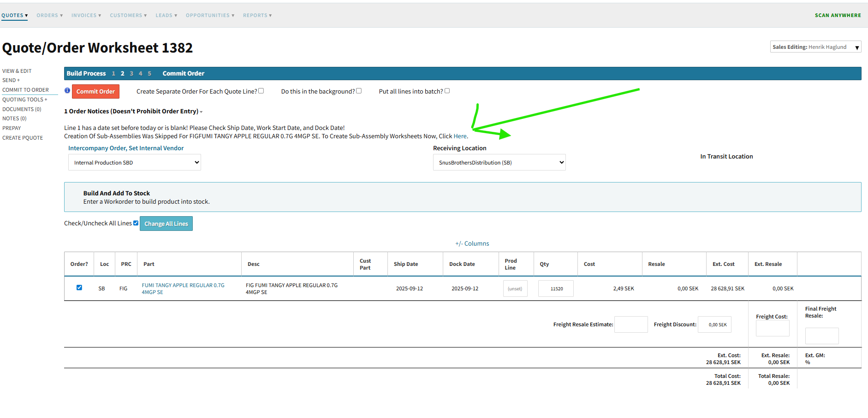Uncheck the Order checkbox for line SB
The image size is (868, 418).
click(x=79, y=288)
